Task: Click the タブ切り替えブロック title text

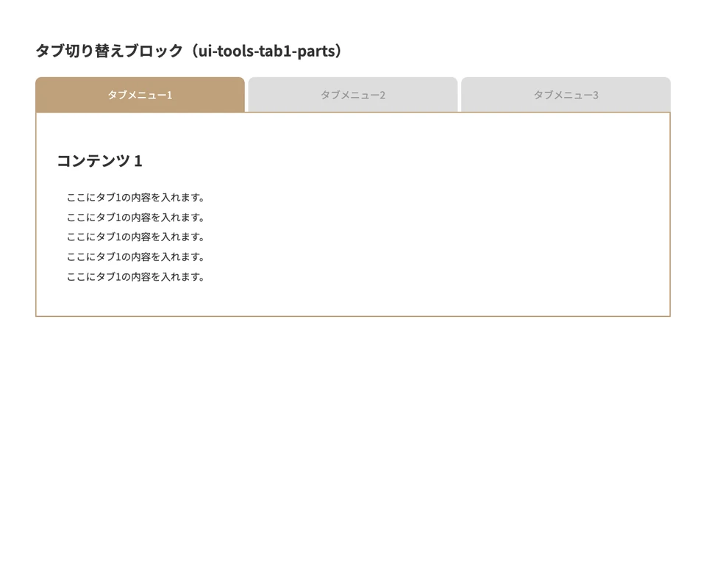Action: [x=109, y=51]
